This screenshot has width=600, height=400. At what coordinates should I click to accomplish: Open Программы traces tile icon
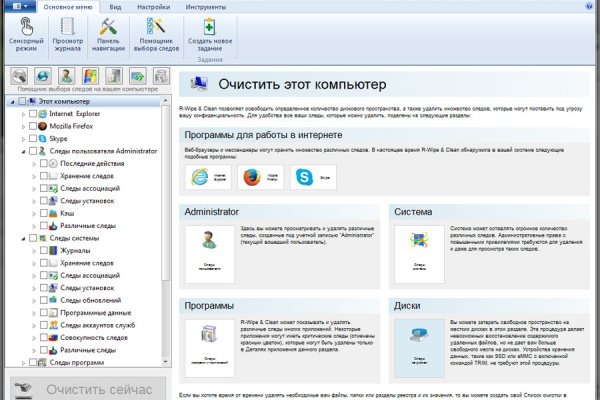[210, 348]
